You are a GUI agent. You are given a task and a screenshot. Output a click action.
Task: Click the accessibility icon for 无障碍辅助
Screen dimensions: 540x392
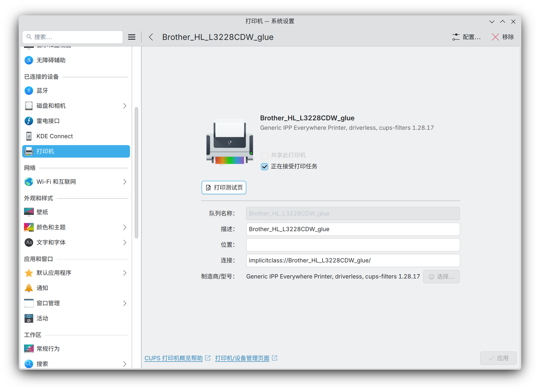[x=29, y=60]
